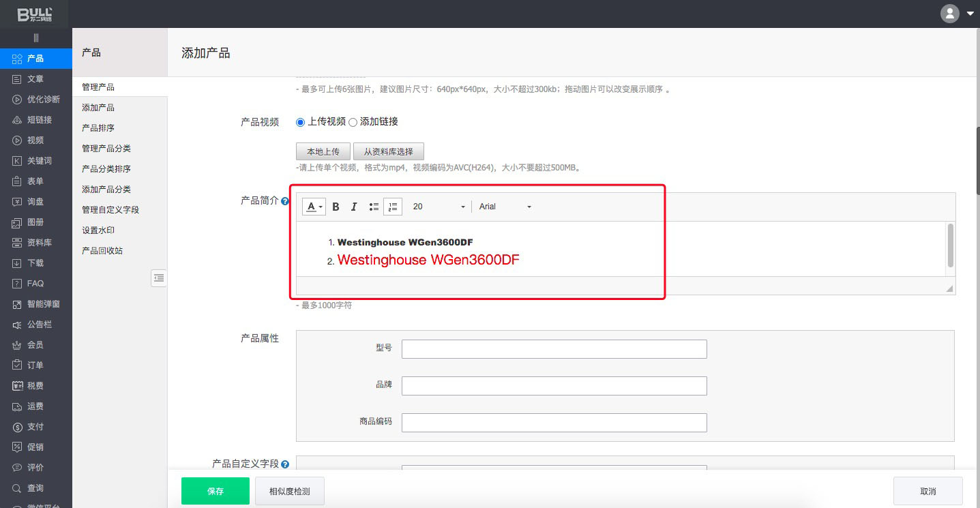
Task: Click help icon beside 产品简介
Action: coord(285,202)
